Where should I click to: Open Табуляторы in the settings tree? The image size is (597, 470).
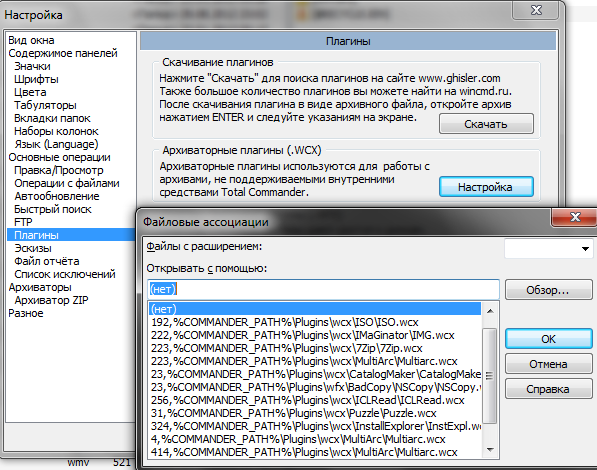tap(45, 105)
